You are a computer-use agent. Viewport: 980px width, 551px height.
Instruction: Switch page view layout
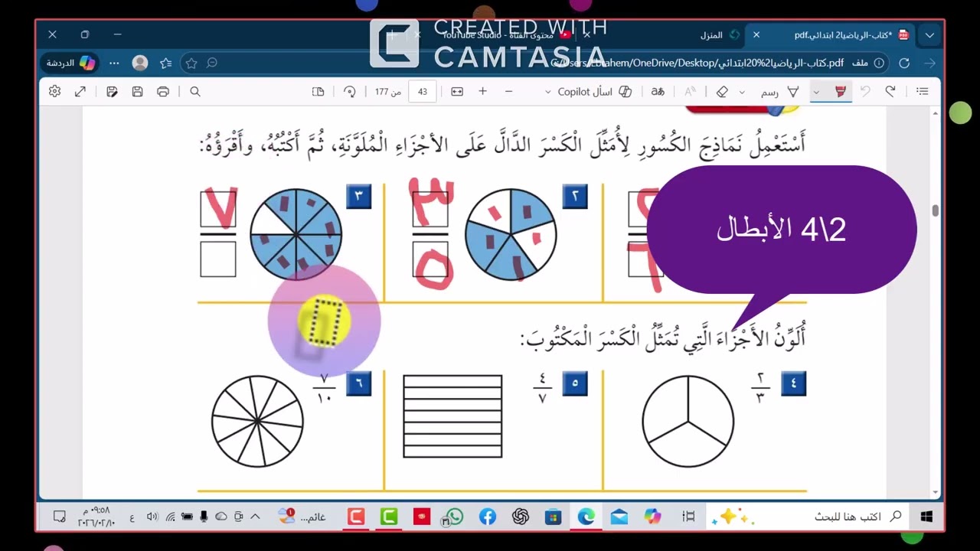(x=318, y=92)
